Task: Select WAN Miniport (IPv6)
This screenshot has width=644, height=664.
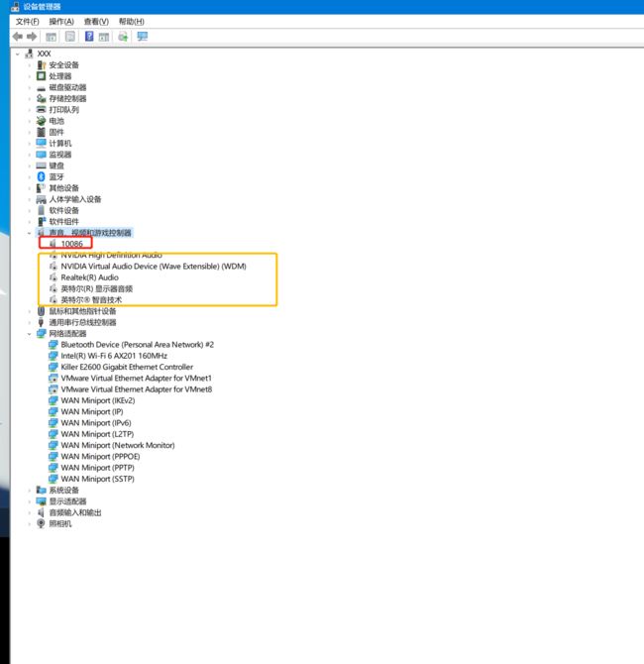Action: pyautogui.click(x=96, y=423)
